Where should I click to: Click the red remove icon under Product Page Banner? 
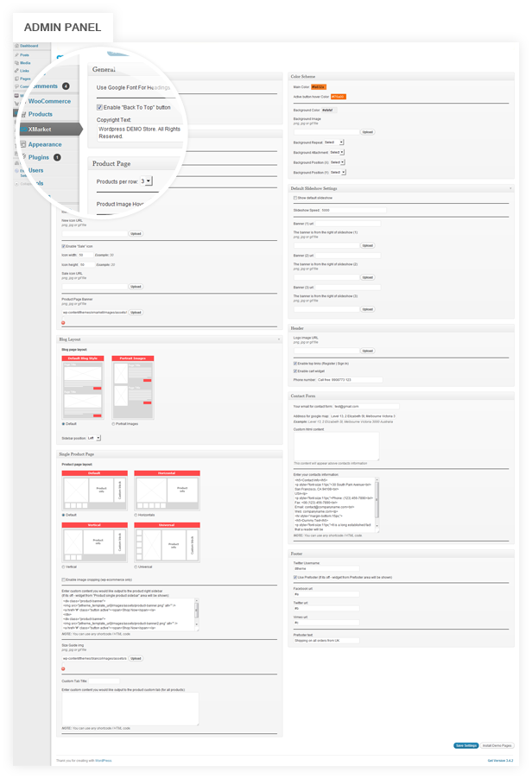point(63,323)
